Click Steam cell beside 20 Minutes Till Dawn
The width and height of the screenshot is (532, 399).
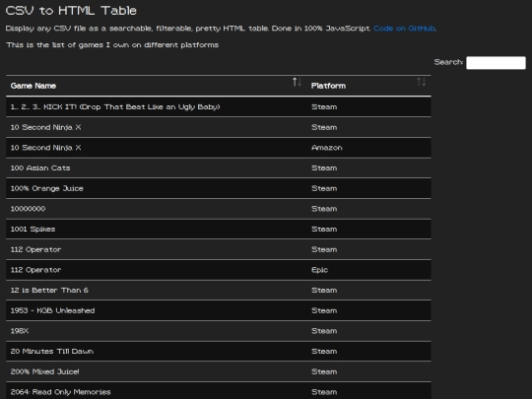coord(368,351)
